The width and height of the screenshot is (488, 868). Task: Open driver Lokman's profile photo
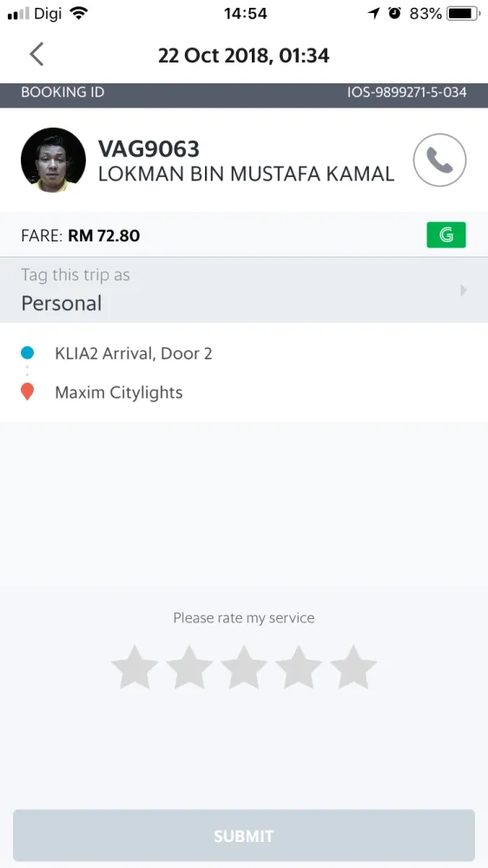53,160
